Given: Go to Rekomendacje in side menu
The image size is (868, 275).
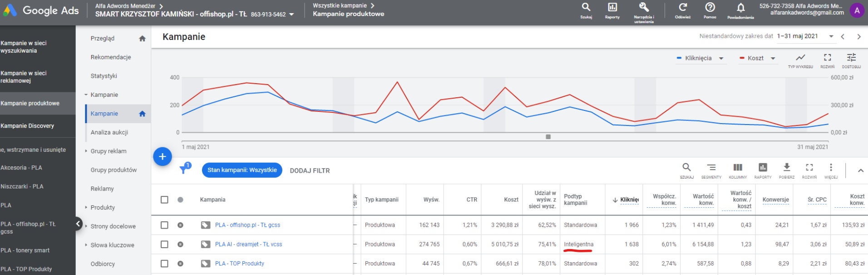Looking at the screenshot, I should click(111, 57).
